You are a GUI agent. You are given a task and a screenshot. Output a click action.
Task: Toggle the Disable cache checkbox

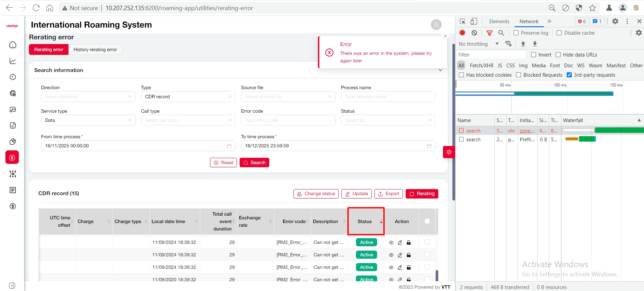pyautogui.click(x=559, y=33)
